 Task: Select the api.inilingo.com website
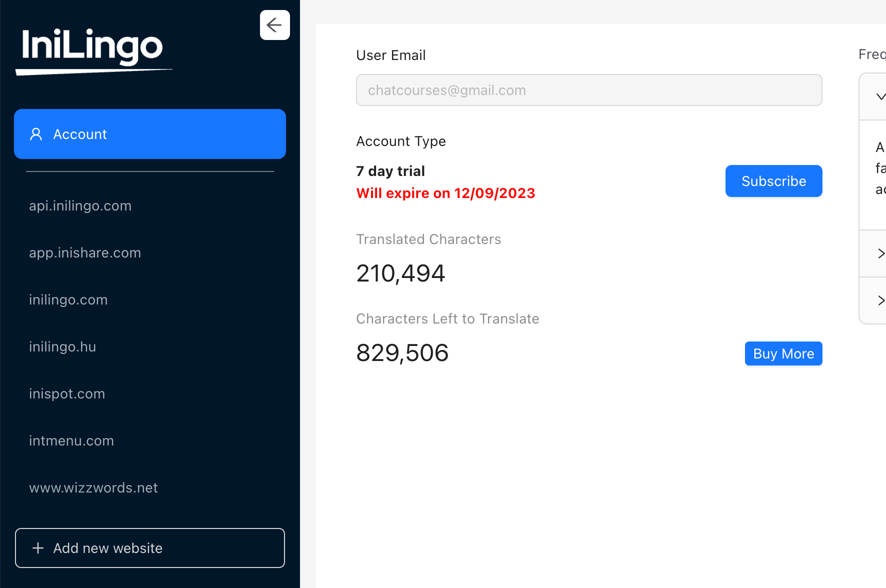tap(80, 206)
